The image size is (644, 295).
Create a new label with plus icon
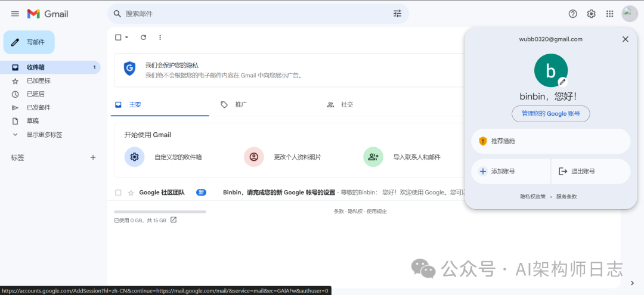pyautogui.click(x=92, y=157)
